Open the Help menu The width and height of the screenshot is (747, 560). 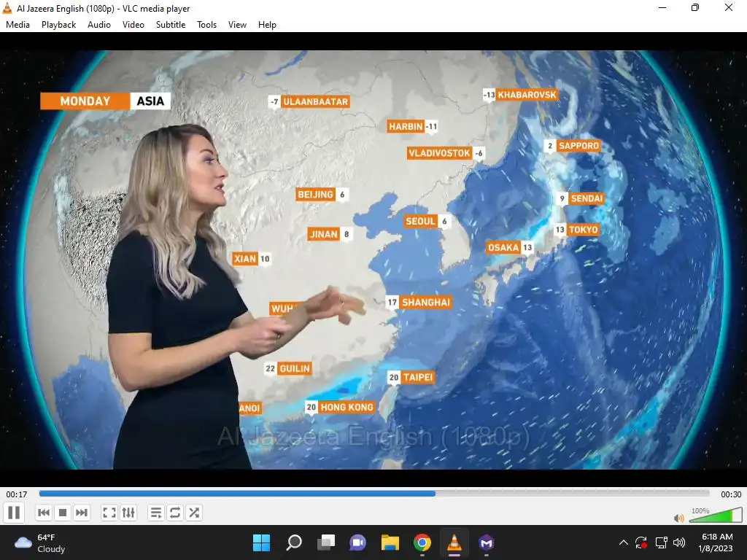click(x=267, y=25)
